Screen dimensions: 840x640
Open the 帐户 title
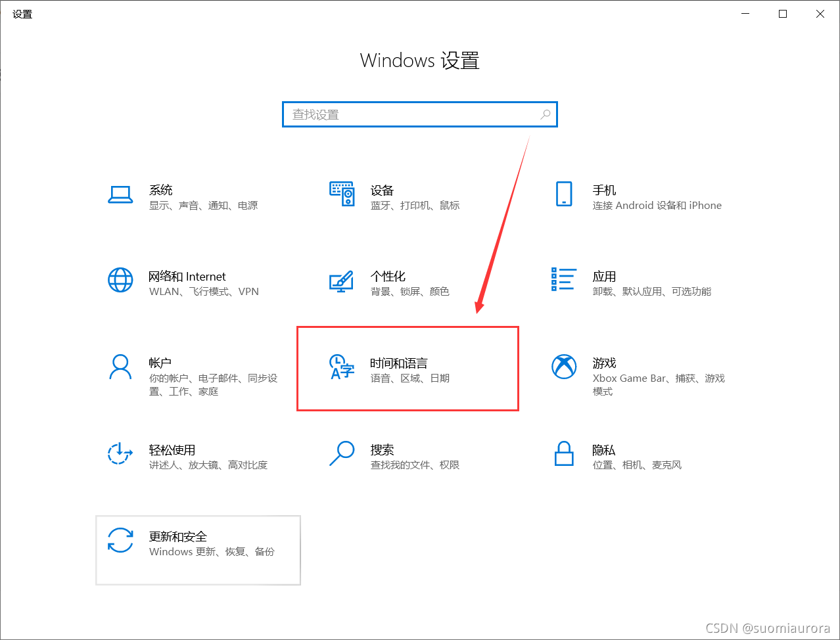(160, 363)
